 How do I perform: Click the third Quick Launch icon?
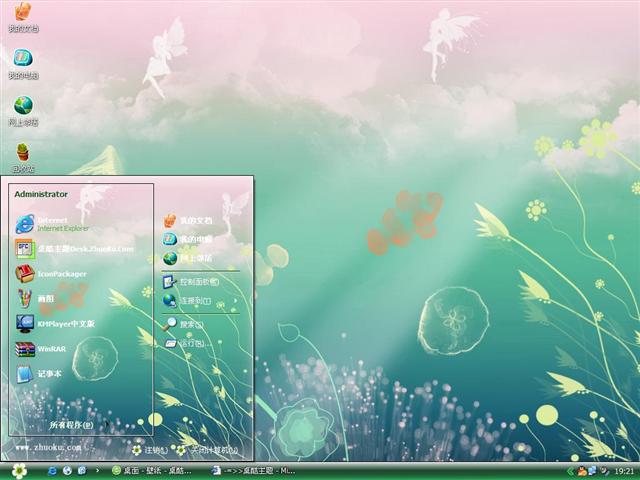[x=82, y=471]
